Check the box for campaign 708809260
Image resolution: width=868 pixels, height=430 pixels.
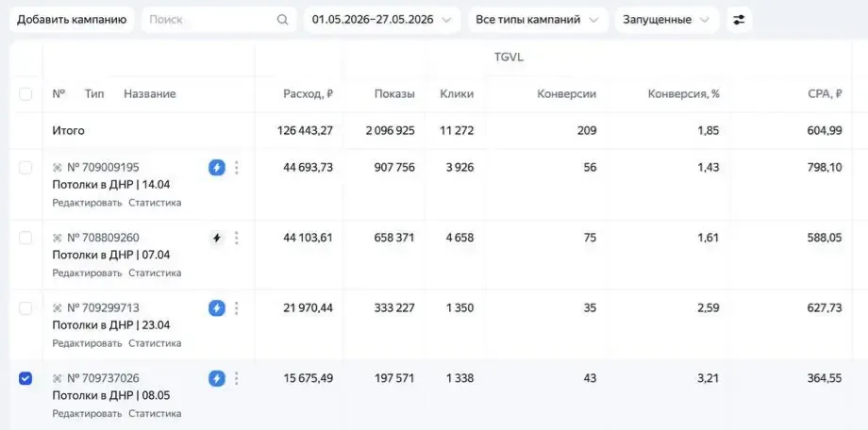tap(25, 238)
